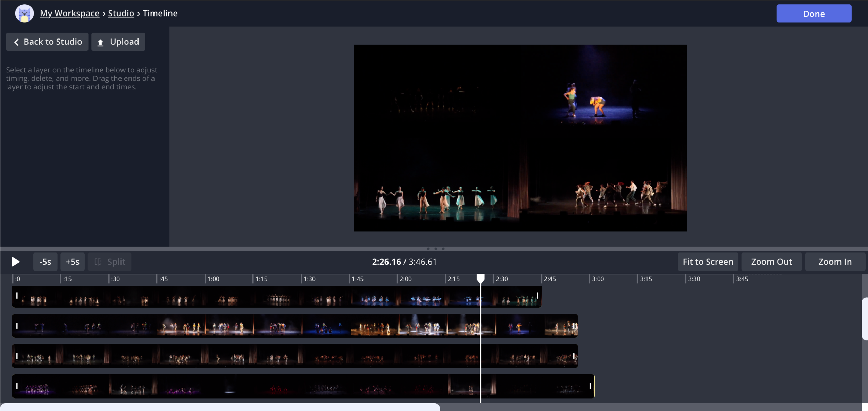The image size is (868, 411).
Task: Open the My Workspace breadcrumb link
Action: coord(69,13)
